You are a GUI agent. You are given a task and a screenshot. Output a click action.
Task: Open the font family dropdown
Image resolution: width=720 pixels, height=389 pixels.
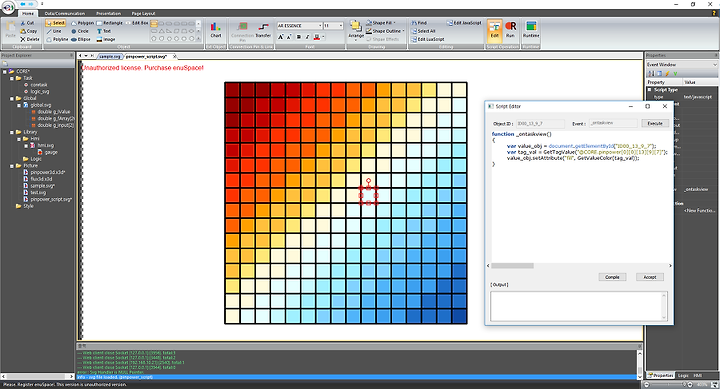pyautogui.click(x=319, y=26)
